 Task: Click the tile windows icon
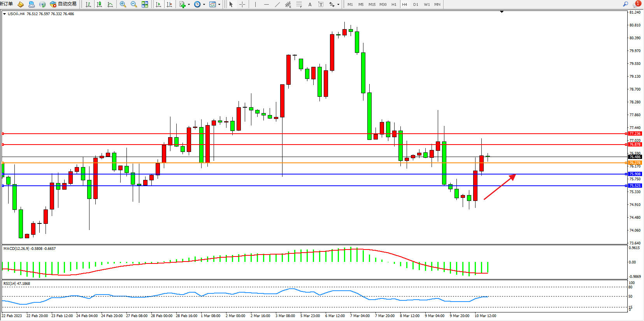click(x=145, y=4)
